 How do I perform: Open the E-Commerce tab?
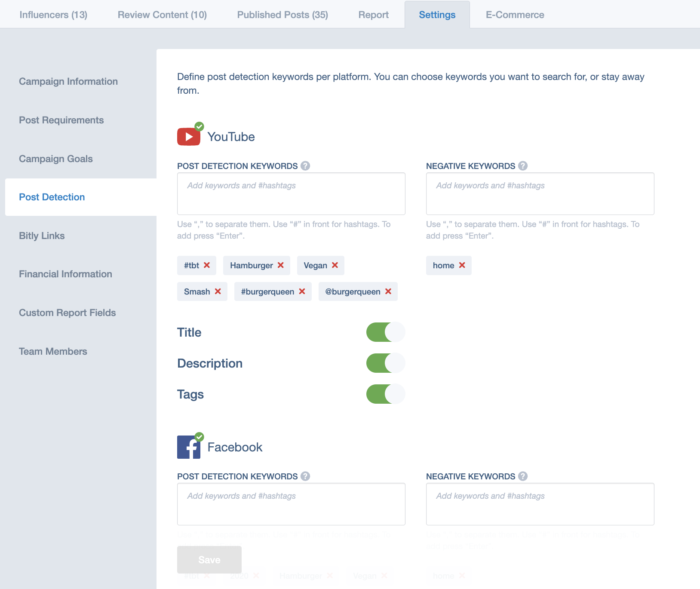[515, 15]
